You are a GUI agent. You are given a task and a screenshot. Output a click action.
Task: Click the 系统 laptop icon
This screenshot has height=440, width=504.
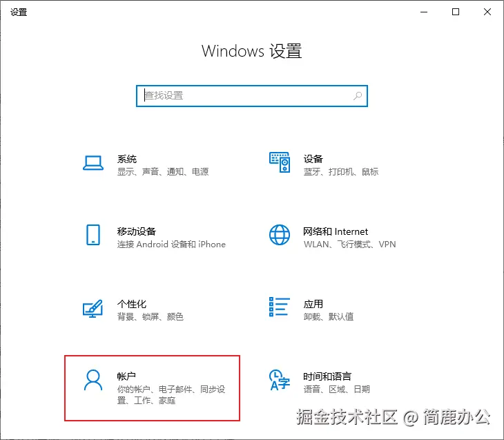(x=93, y=163)
